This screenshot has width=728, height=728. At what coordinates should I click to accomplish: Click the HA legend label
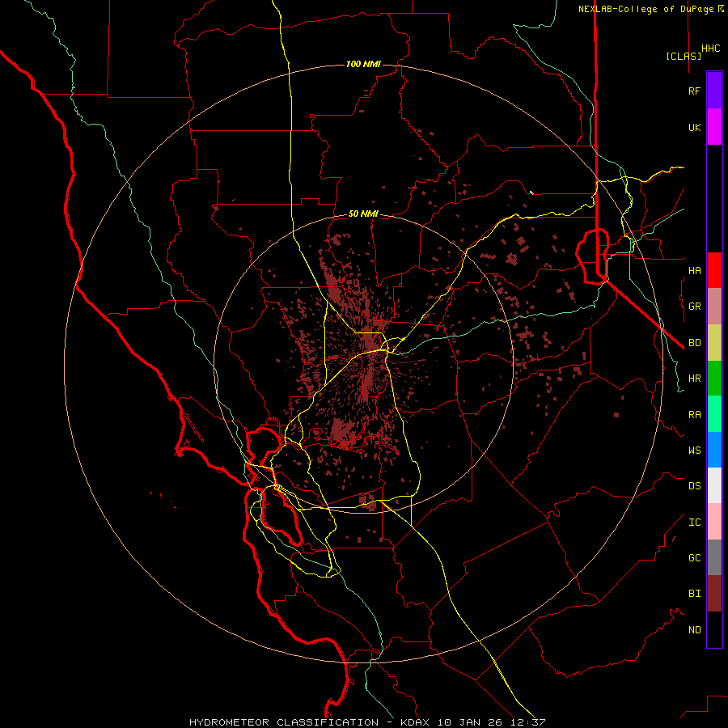point(694,270)
